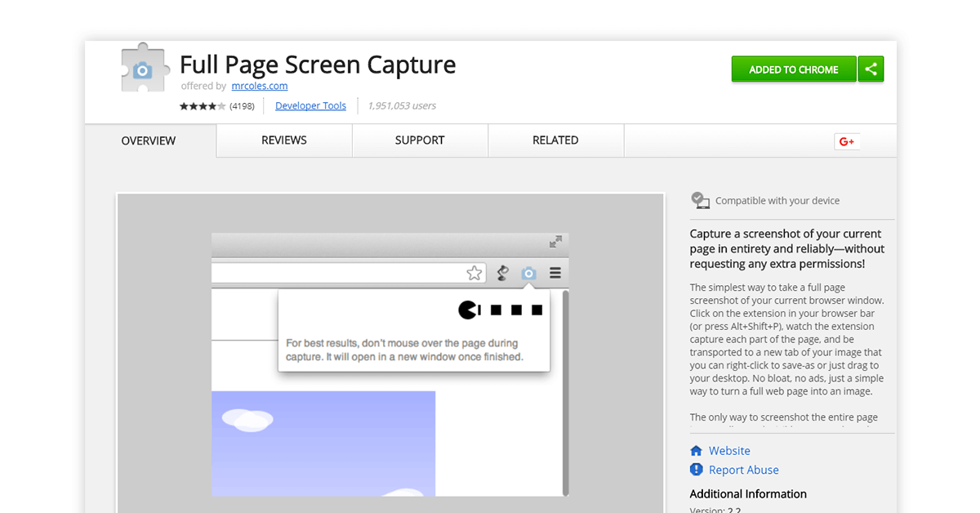Click the Report Abuse link
This screenshot has height=513, width=980.
pos(744,470)
